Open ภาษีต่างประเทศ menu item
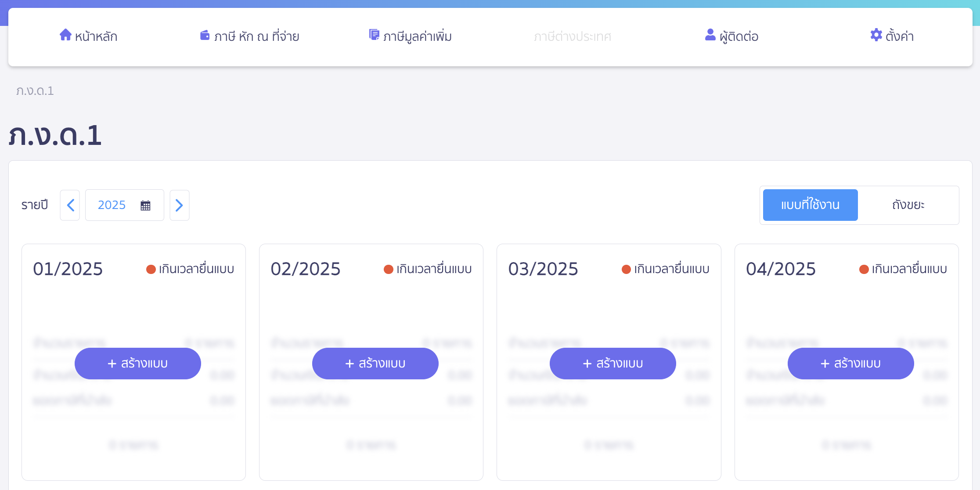The image size is (980, 490). [x=572, y=36]
